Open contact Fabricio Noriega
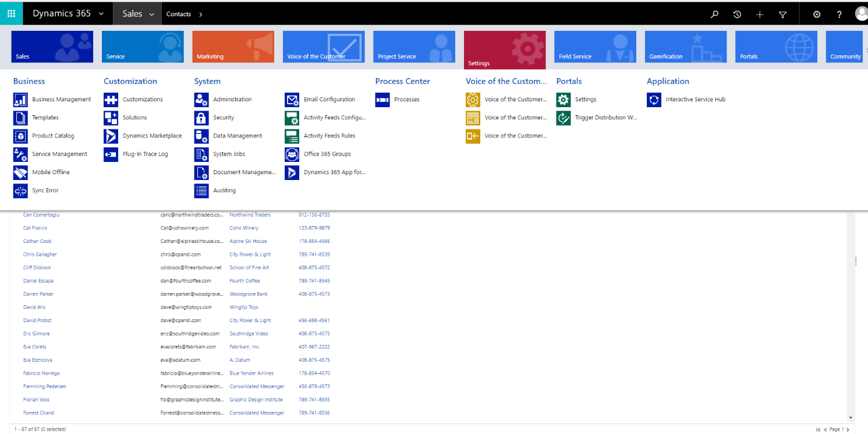This screenshot has height=434, width=868. [x=41, y=373]
